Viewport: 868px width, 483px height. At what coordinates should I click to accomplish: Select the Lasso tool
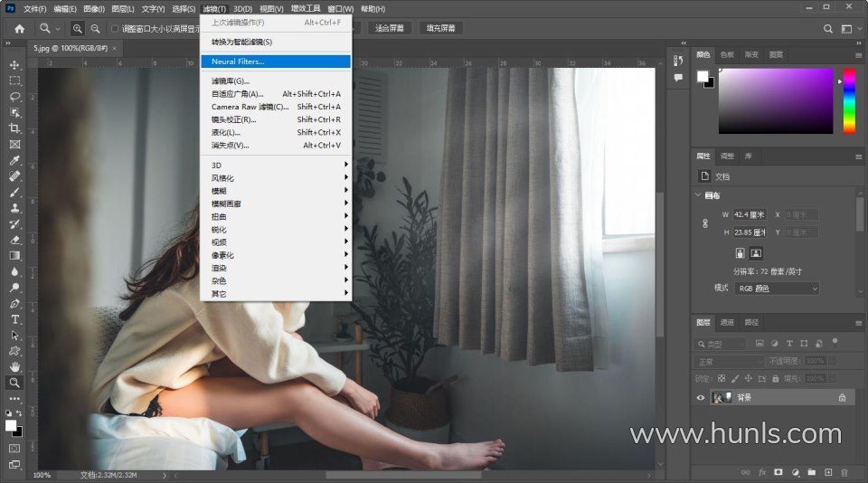pyautogui.click(x=15, y=97)
